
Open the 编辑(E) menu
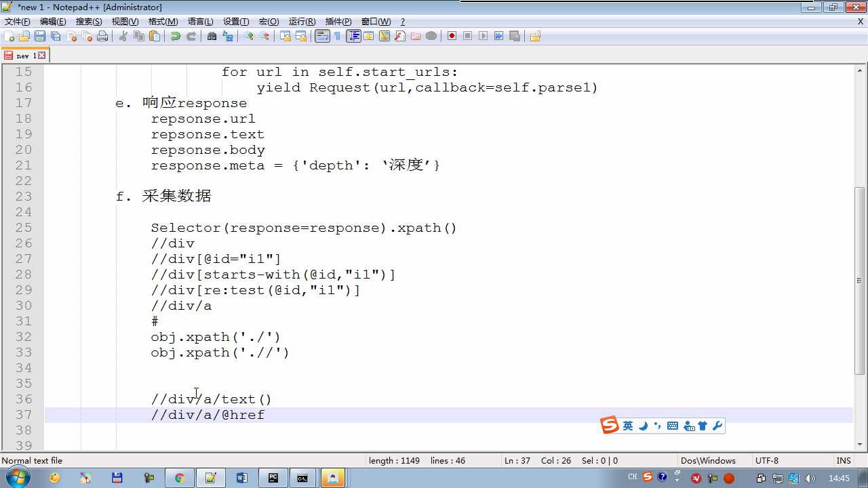click(53, 22)
